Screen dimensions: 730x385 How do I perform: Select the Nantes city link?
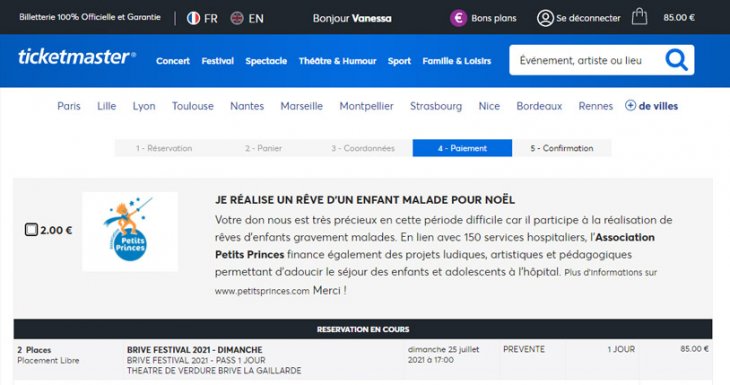point(247,106)
